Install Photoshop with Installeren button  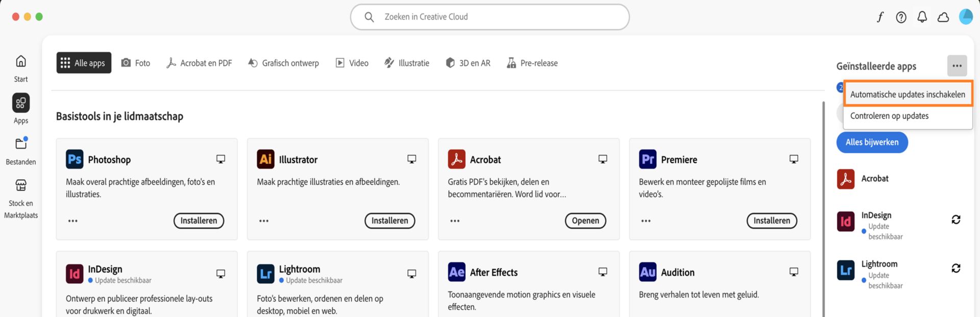point(199,221)
